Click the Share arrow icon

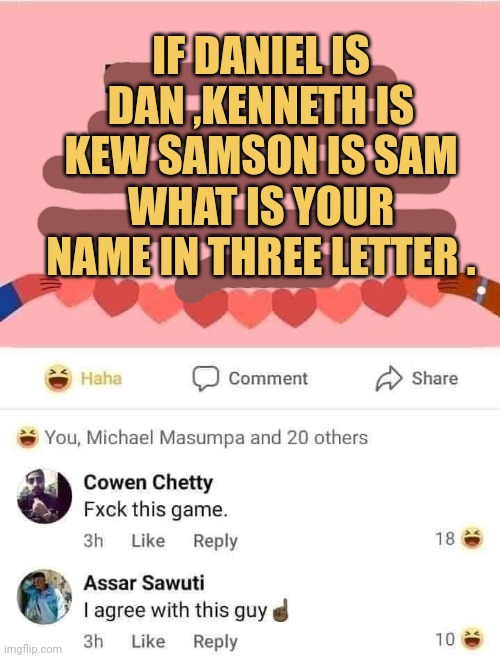(389, 378)
